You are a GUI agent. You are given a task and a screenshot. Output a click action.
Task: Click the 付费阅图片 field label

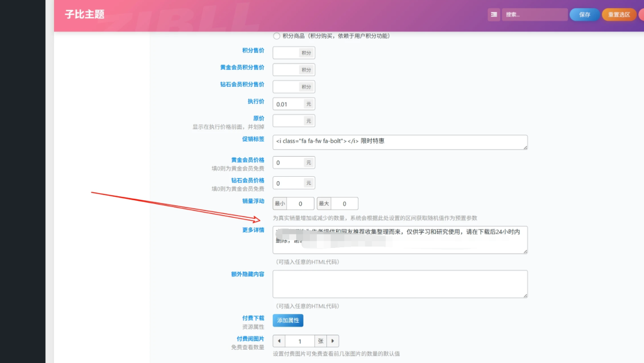click(250, 338)
